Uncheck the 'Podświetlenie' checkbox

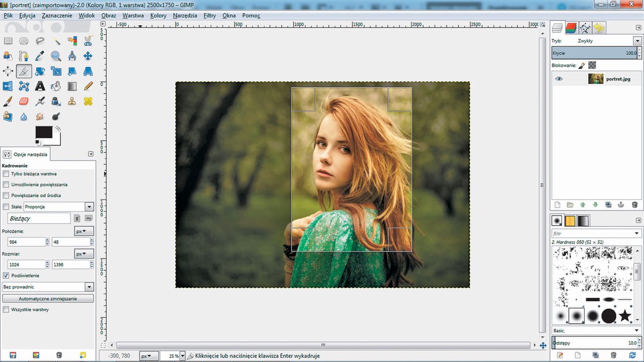click(x=6, y=276)
